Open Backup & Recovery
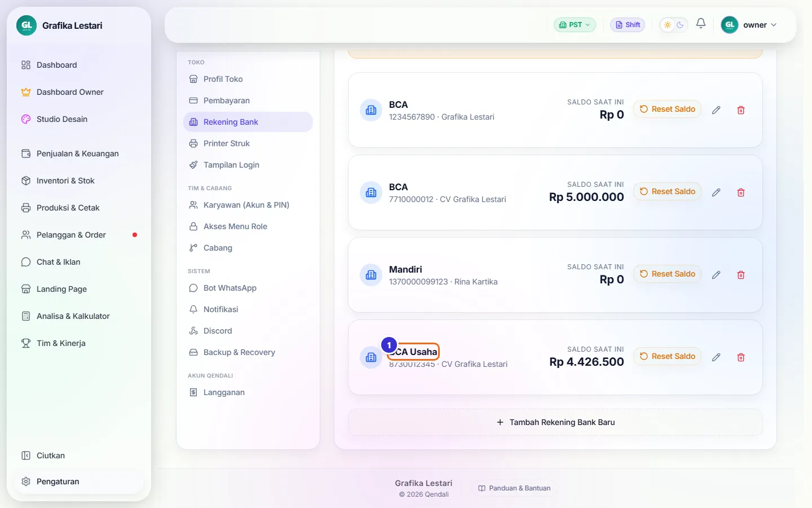Screen dimensions: 812x508 tap(248, 352)
